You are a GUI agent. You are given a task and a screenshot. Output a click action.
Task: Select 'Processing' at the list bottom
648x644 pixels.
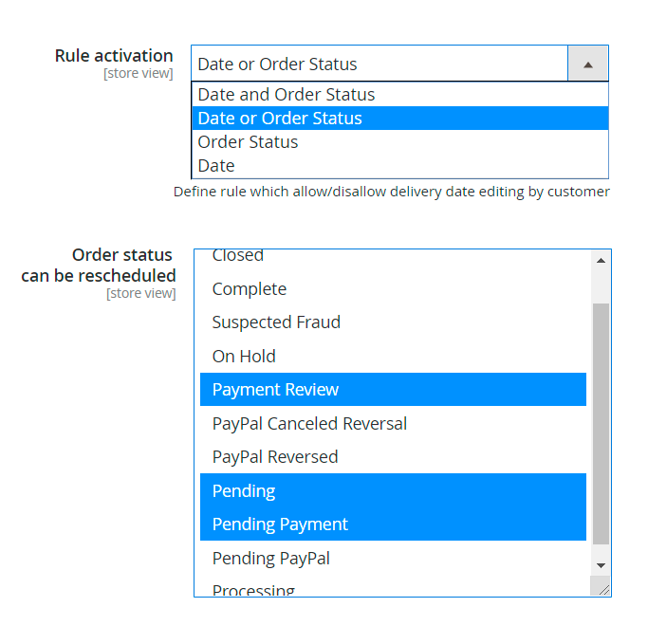coord(253,590)
